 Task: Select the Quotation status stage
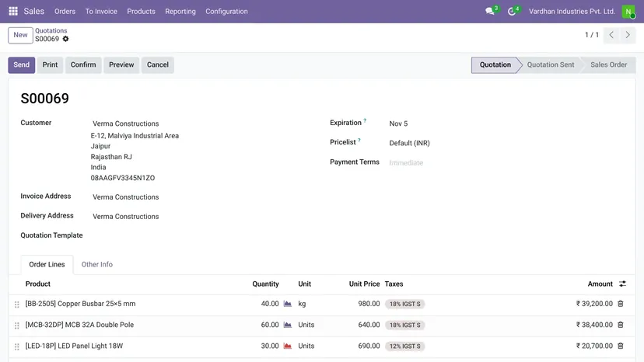click(495, 64)
